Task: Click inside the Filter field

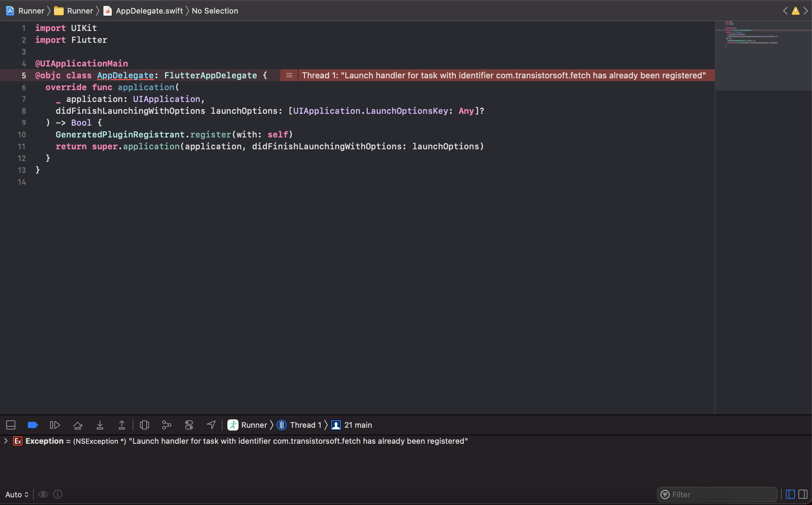Action: (717, 494)
